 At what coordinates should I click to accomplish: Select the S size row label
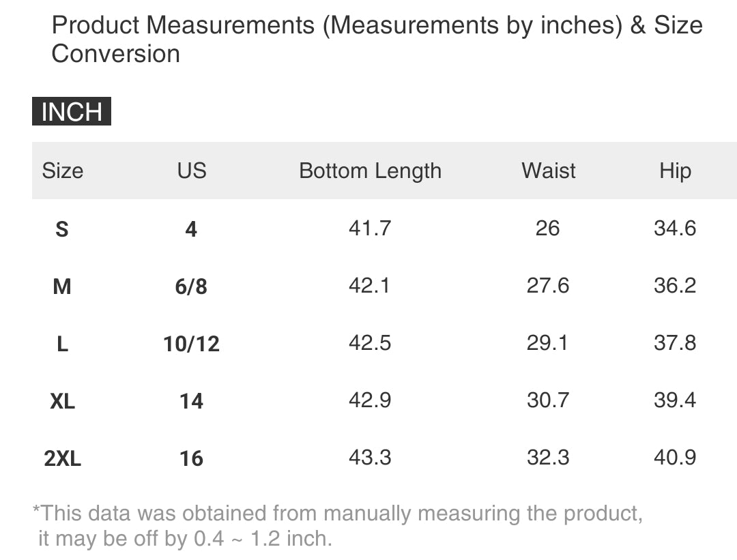click(62, 229)
